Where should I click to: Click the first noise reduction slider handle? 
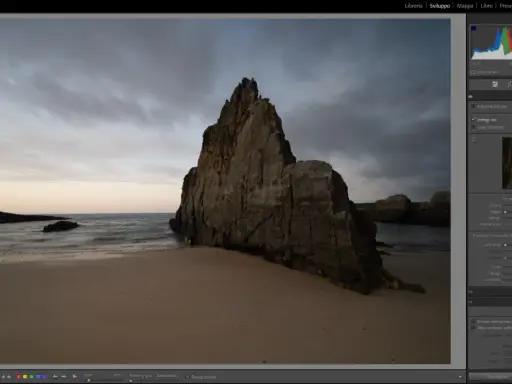[x=505, y=245]
